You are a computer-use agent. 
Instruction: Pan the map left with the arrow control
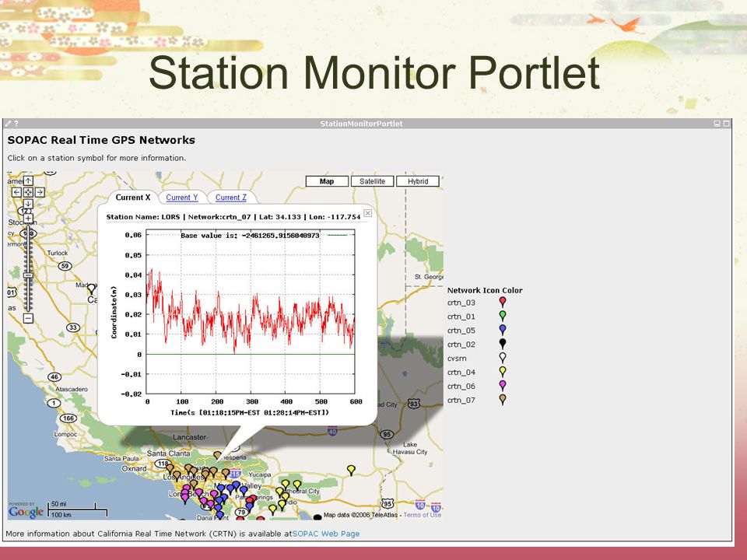16,192
